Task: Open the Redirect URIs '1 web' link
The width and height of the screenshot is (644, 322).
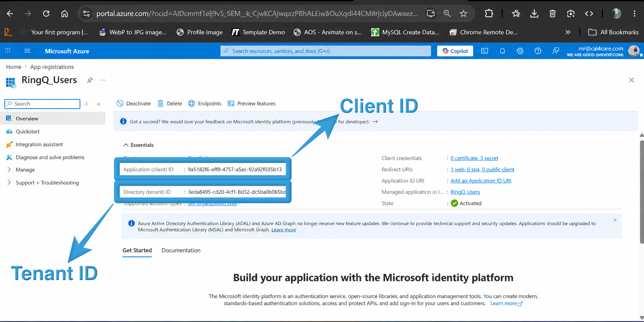Action: [482, 170]
